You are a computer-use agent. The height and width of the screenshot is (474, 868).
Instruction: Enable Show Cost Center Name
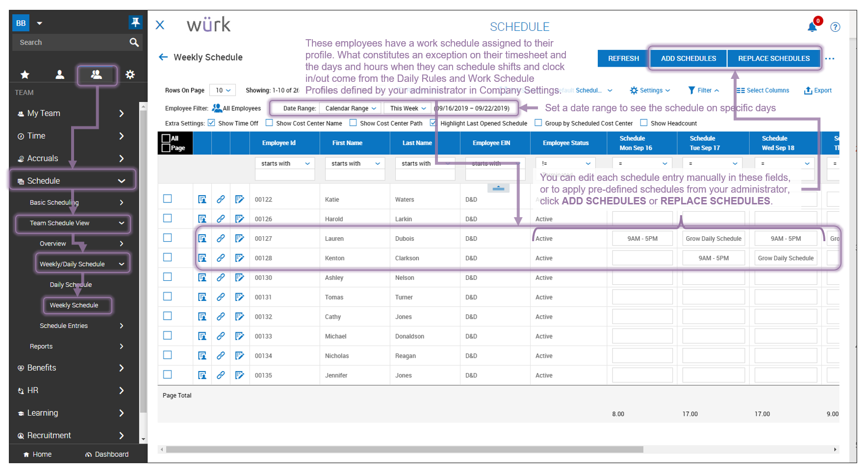coord(269,123)
